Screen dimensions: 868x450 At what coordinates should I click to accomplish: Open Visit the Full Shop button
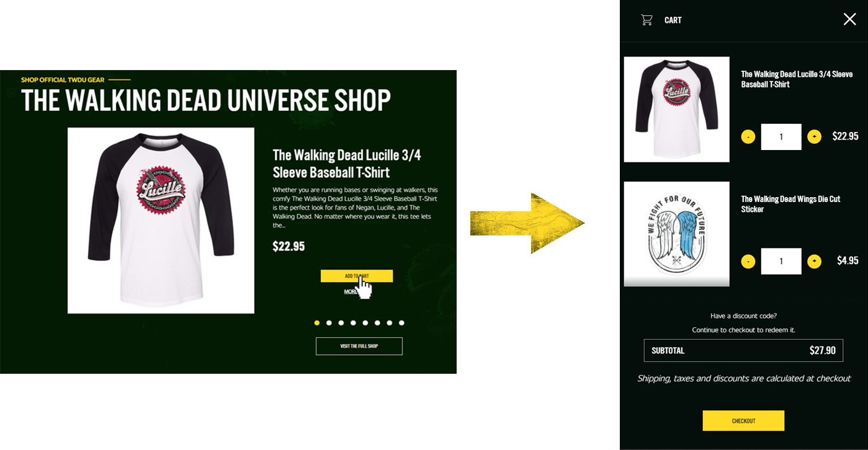359,346
